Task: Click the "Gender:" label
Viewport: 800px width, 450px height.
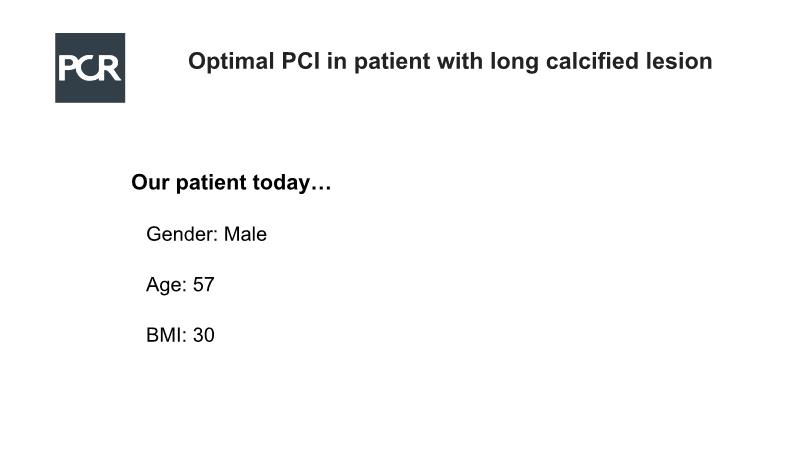Action: coord(182,234)
